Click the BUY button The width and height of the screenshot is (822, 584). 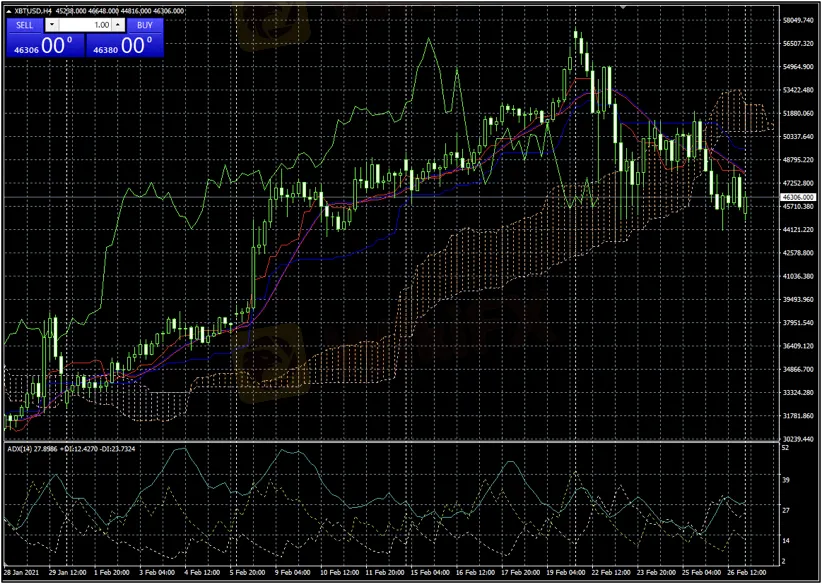point(145,25)
